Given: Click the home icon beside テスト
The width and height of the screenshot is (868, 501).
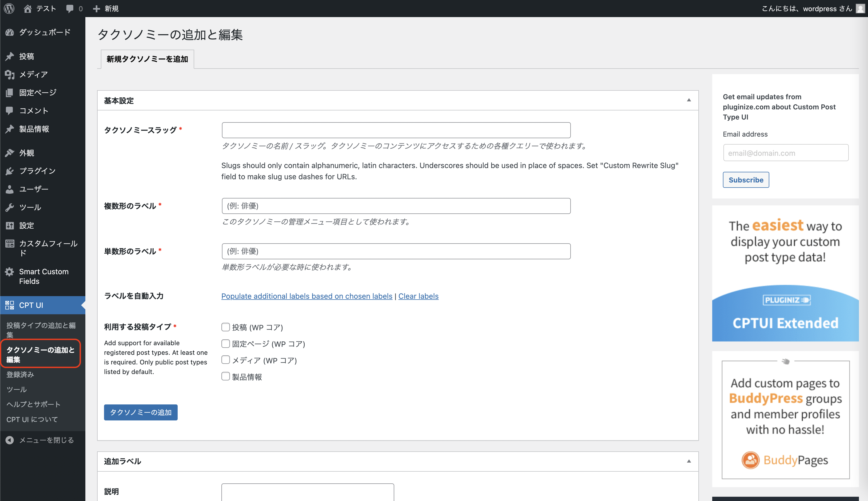Looking at the screenshot, I should click(x=28, y=9).
